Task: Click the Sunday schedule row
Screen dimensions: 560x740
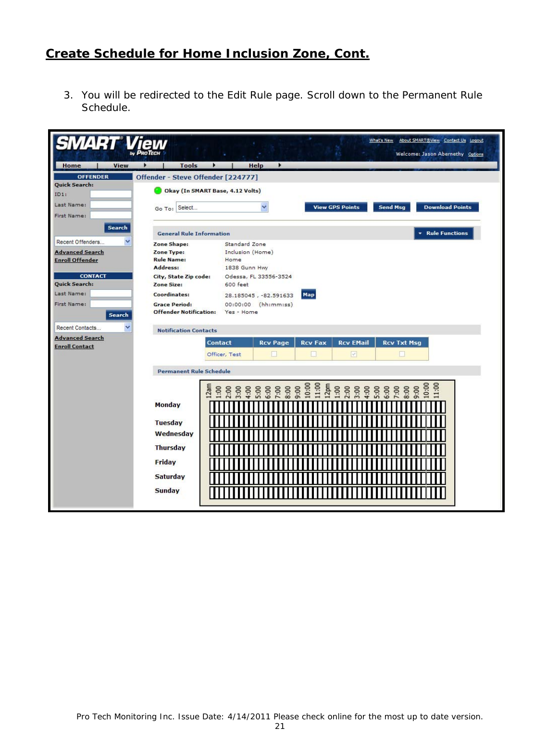Action: click(x=327, y=493)
